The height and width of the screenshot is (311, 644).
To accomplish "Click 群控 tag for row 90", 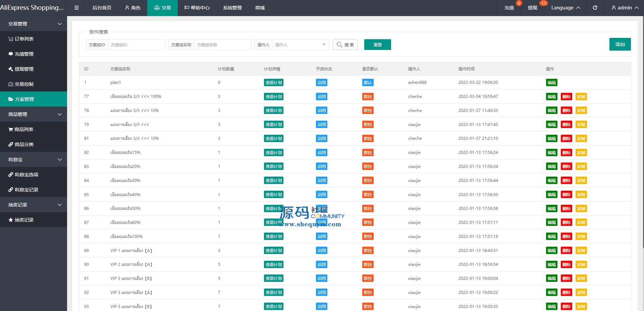I will (368, 264).
